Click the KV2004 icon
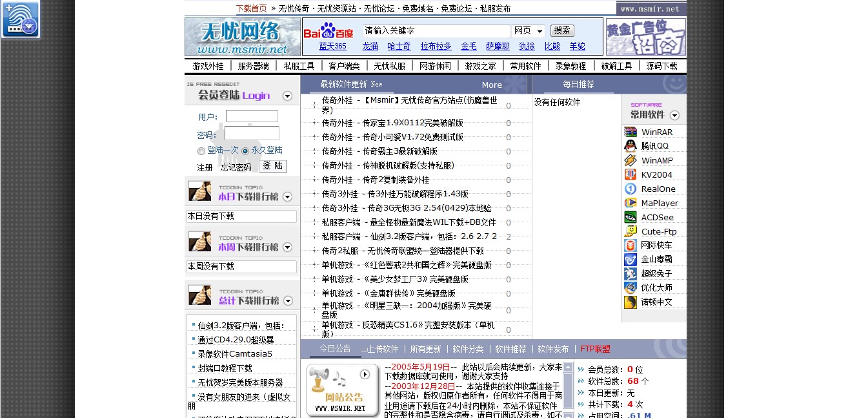 [x=631, y=174]
